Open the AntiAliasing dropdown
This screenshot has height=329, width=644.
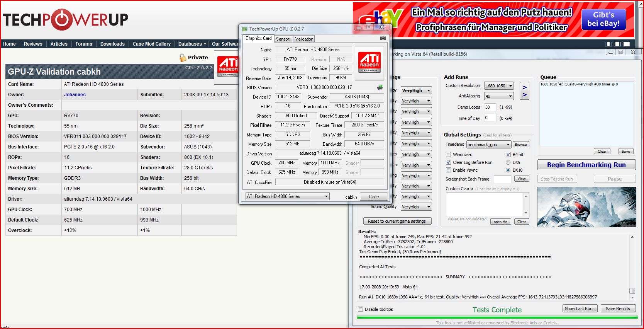pyautogui.click(x=499, y=96)
